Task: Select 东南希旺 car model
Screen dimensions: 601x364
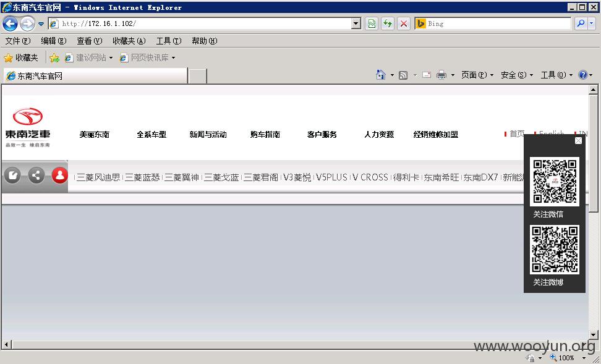Action: coord(441,177)
